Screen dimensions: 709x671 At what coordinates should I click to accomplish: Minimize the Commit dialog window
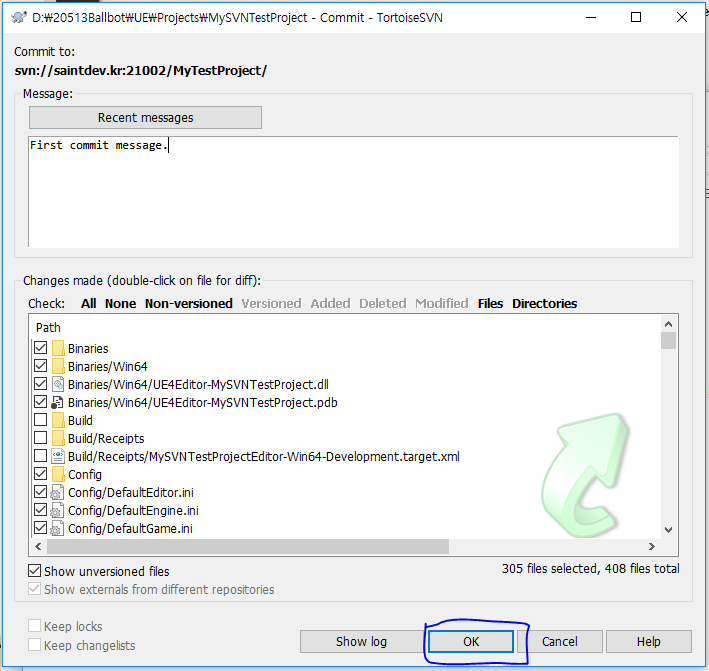[591, 17]
